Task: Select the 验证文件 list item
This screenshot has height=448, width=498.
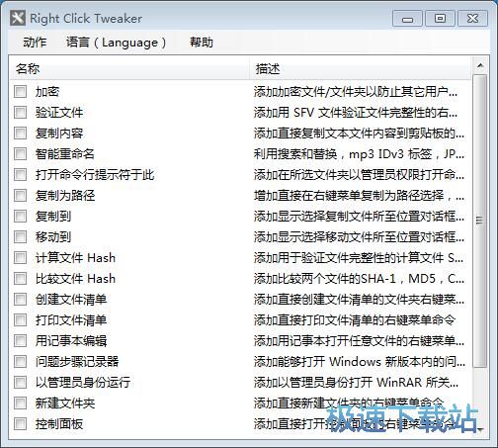Action: click(x=59, y=113)
